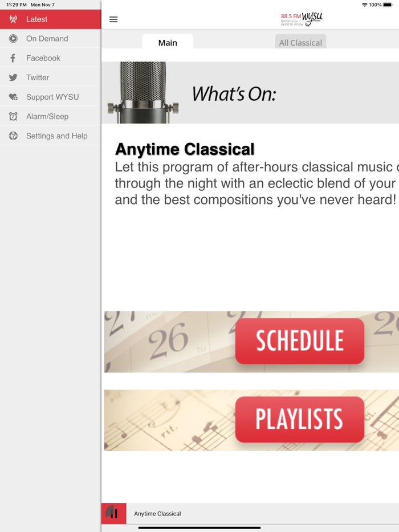
Task: Click the Anytime Classical program title
Action: click(184, 148)
